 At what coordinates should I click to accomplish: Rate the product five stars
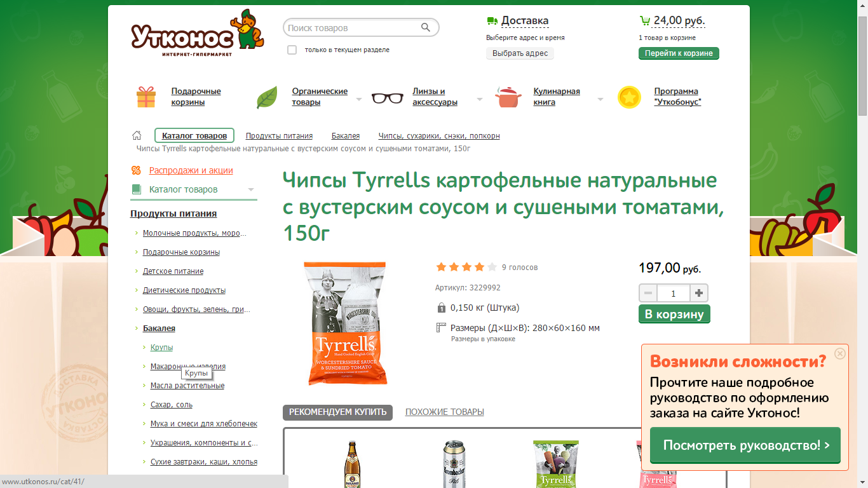(491, 267)
